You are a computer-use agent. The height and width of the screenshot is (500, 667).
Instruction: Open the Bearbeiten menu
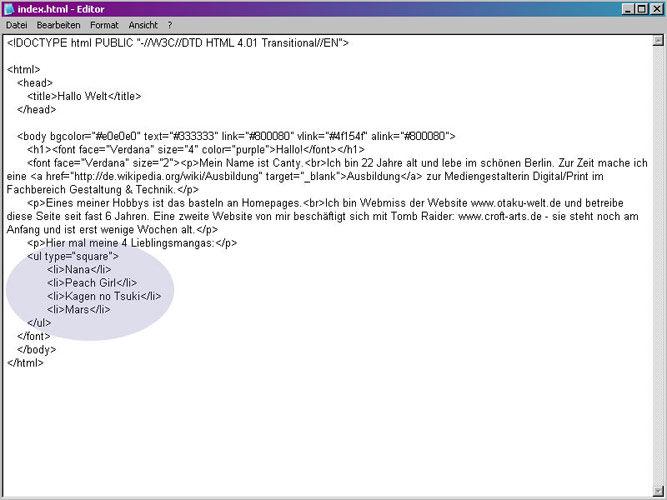[59, 24]
